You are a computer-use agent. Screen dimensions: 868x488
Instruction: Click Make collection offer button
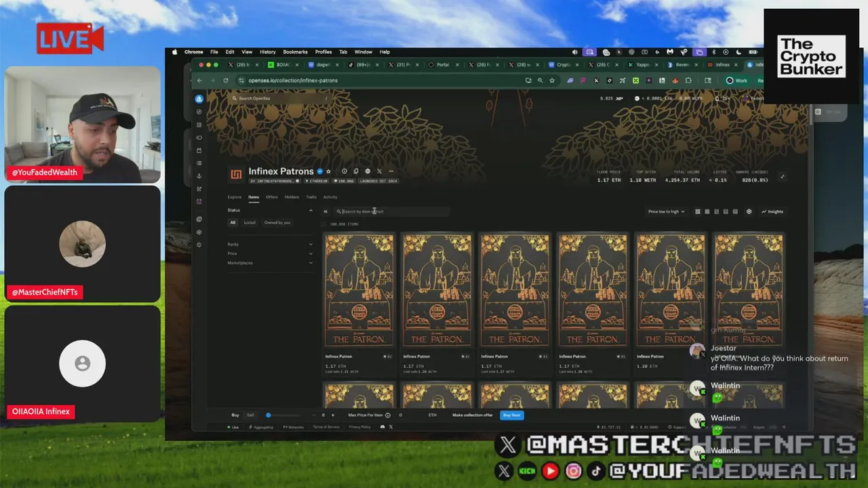click(473, 415)
